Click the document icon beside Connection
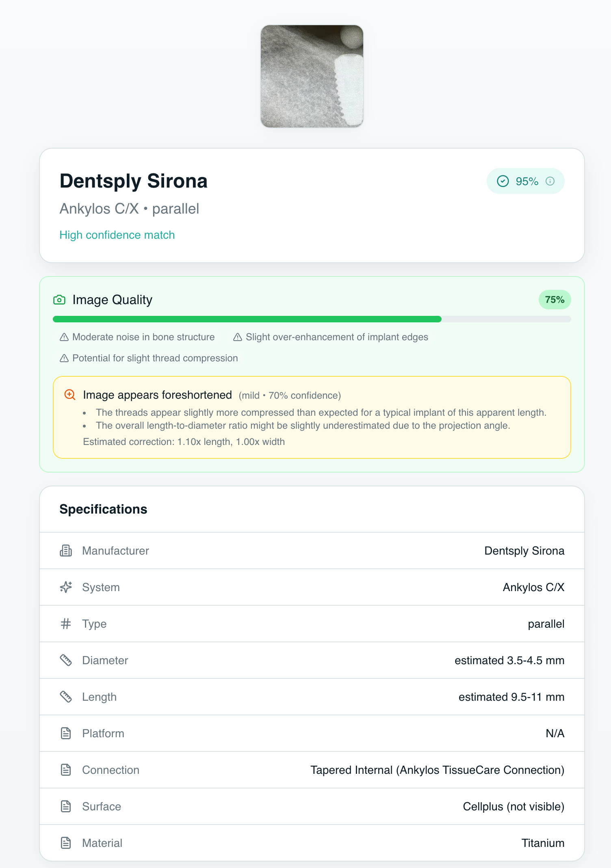The height and width of the screenshot is (868, 611). pyautogui.click(x=66, y=770)
